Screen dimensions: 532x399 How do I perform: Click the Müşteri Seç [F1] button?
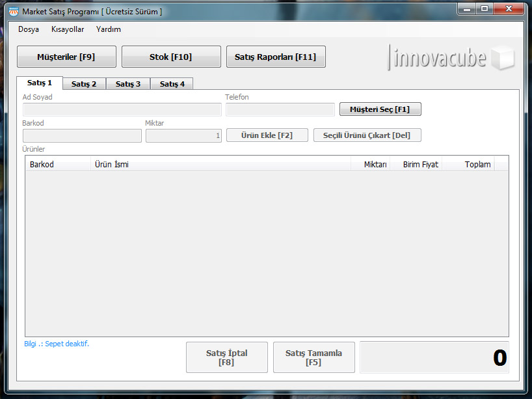(380, 109)
